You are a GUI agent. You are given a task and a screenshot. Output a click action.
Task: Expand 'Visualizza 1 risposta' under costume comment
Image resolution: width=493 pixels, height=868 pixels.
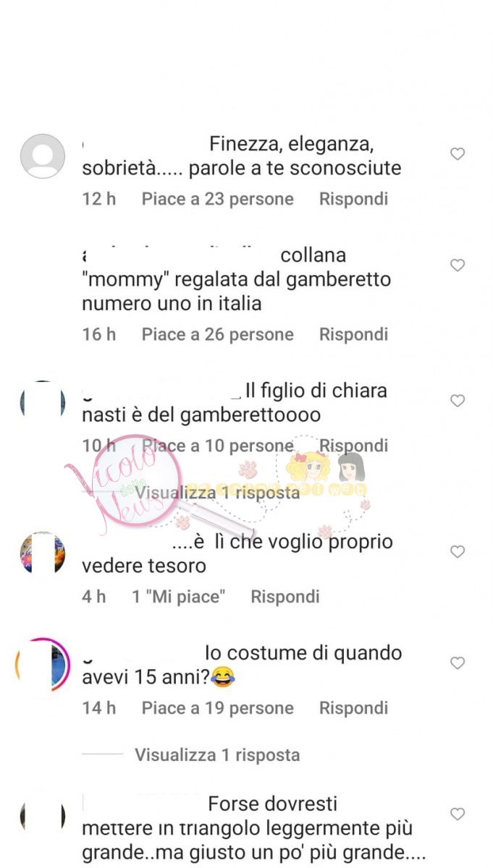tap(217, 755)
